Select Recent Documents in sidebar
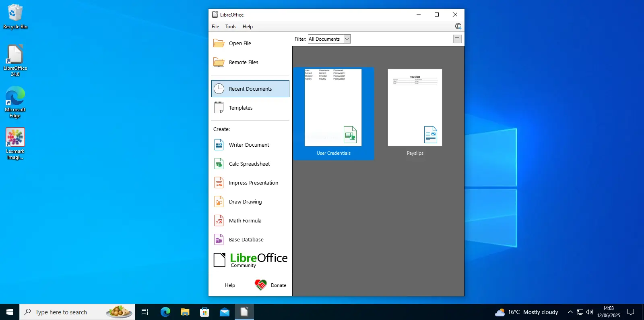The width and height of the screenshot is (644, 320). coord(250,89)
